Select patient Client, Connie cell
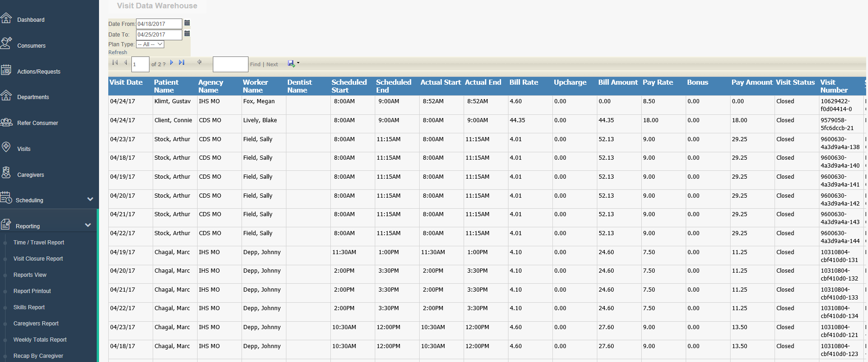This screenshot has width=868, height=362. pyautogui.click(x=175, y=124)
